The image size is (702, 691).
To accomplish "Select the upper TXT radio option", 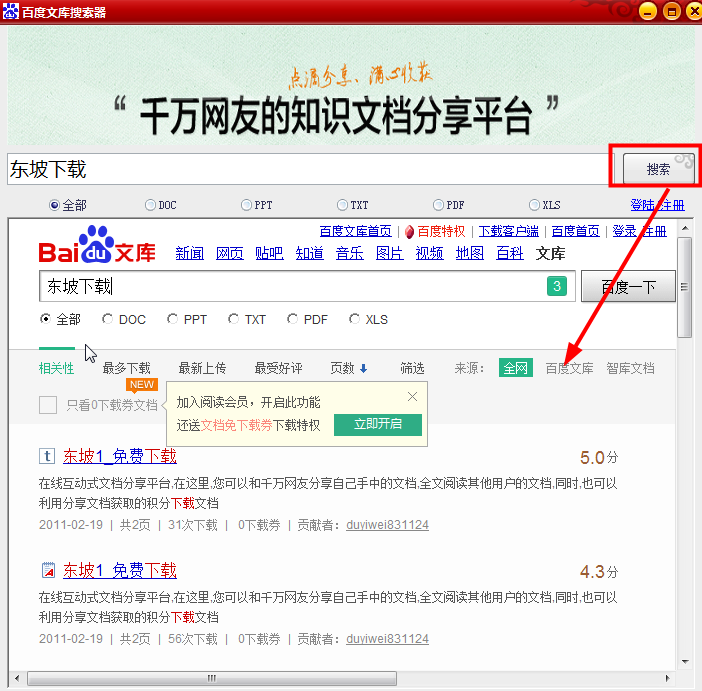I will [342, 205].
